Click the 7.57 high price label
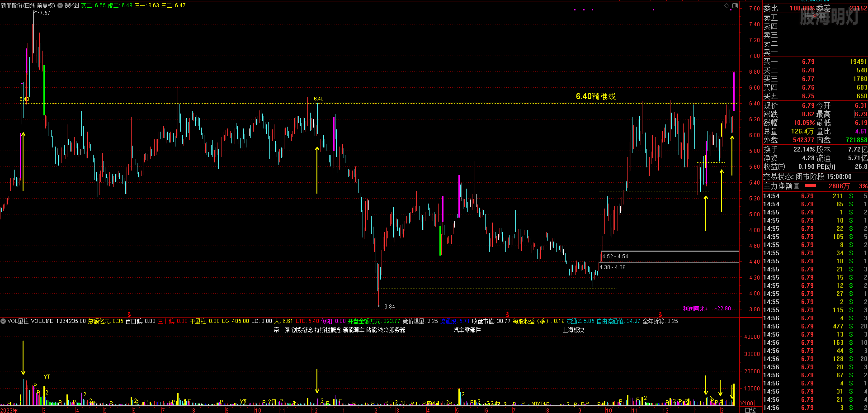Viewport: 868px width, 413px height. click(45, 13)
